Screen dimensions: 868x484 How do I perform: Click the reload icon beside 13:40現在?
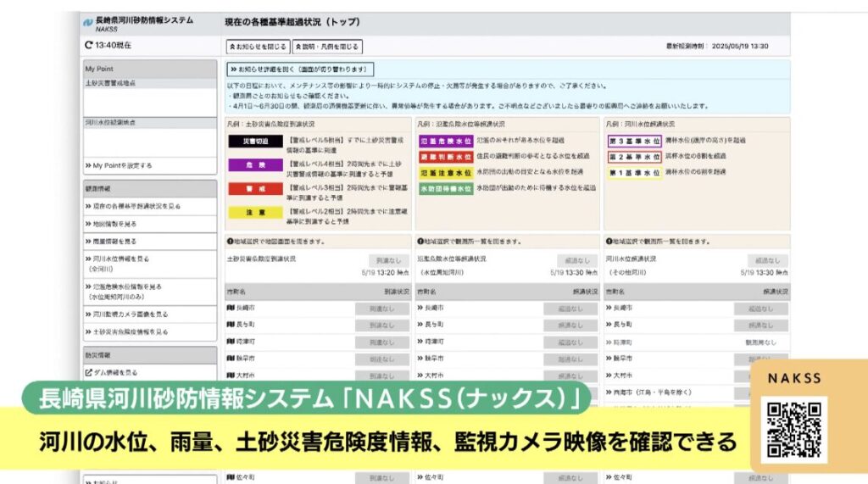[88, 45]
